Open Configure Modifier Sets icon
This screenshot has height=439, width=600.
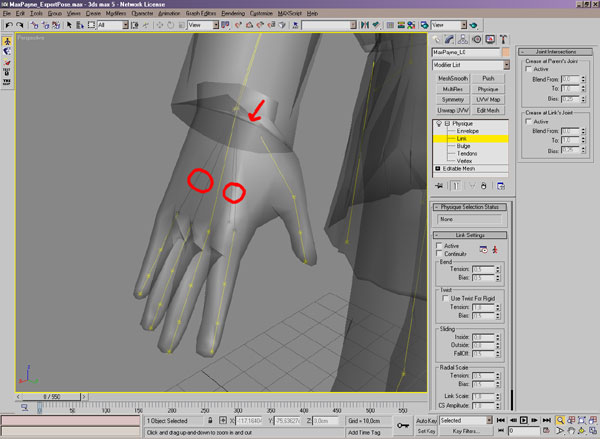(x=501, y=186)
